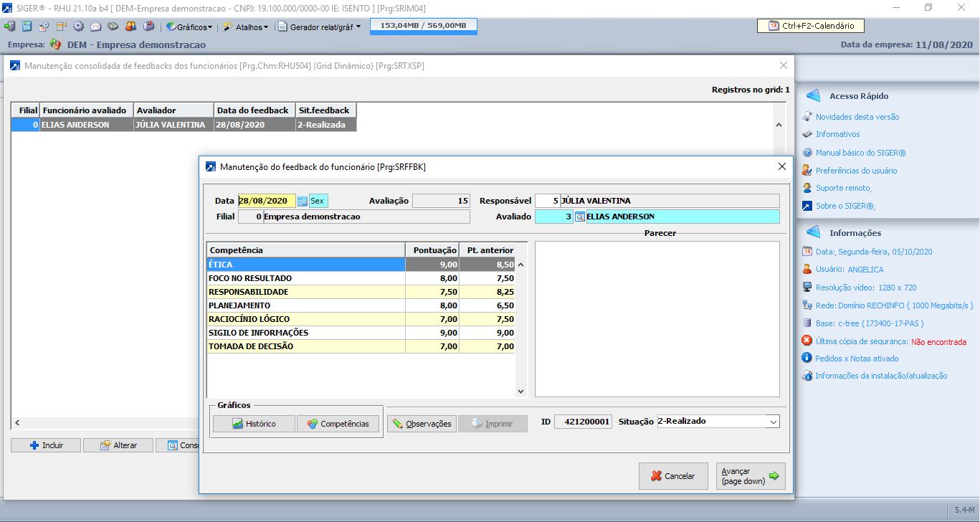The width and height of the screenshot is (980, 522).
Task: Click Cancelar in the feedback dialog
Action: [673, 476]
